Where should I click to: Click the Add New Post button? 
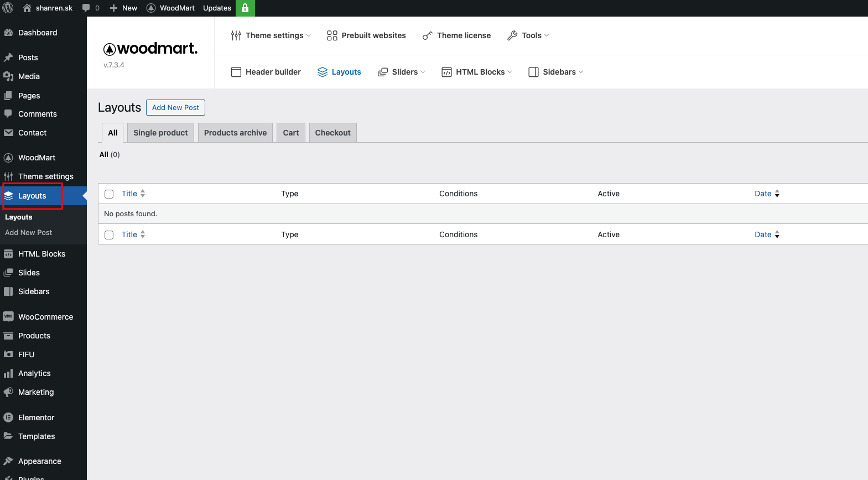pos(175,107)
